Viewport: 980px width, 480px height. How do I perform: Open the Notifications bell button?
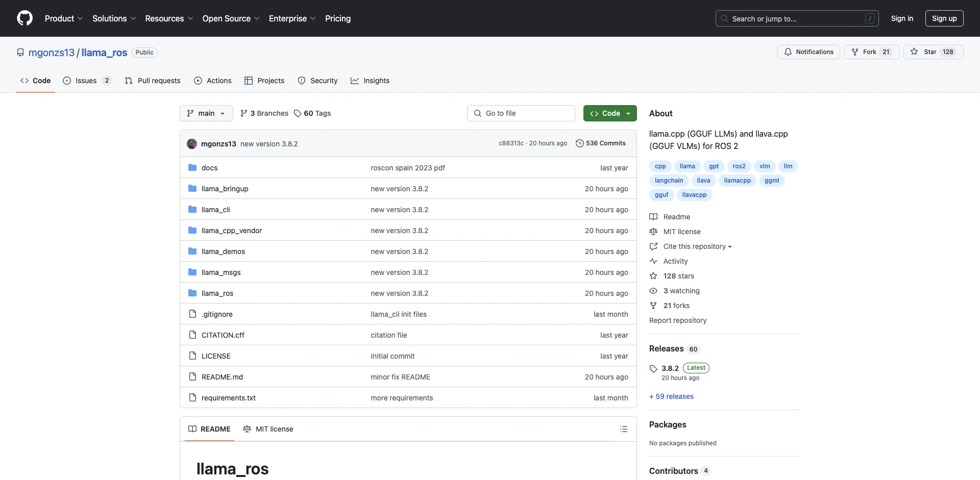808,52
